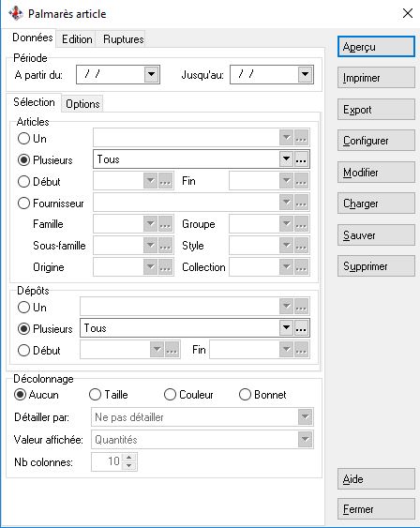Expand the Articles Tous dropdown list
The image size is (420, 528).
pyautogui.click(x=286, y=159)
